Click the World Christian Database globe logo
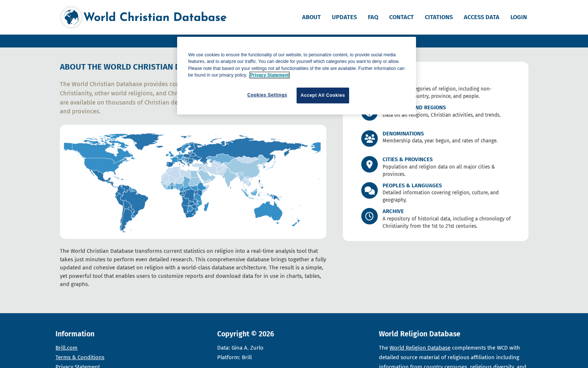This screenshot has height=368, width=588. pyautogui.click(x=71, y=17)
